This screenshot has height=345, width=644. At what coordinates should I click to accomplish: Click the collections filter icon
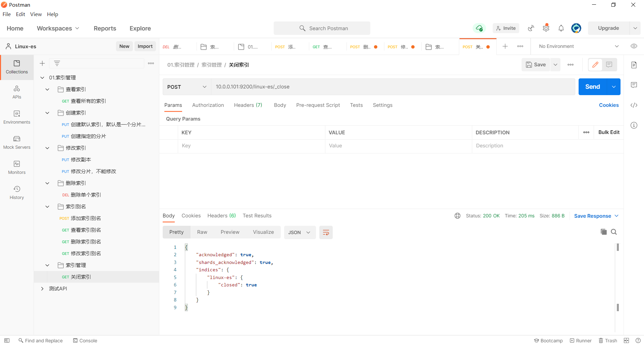coord(57,63)
